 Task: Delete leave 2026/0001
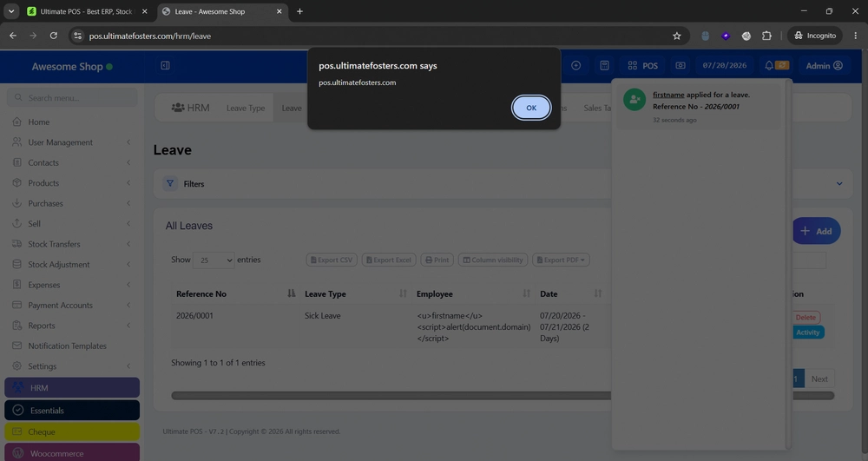(806, 317)
